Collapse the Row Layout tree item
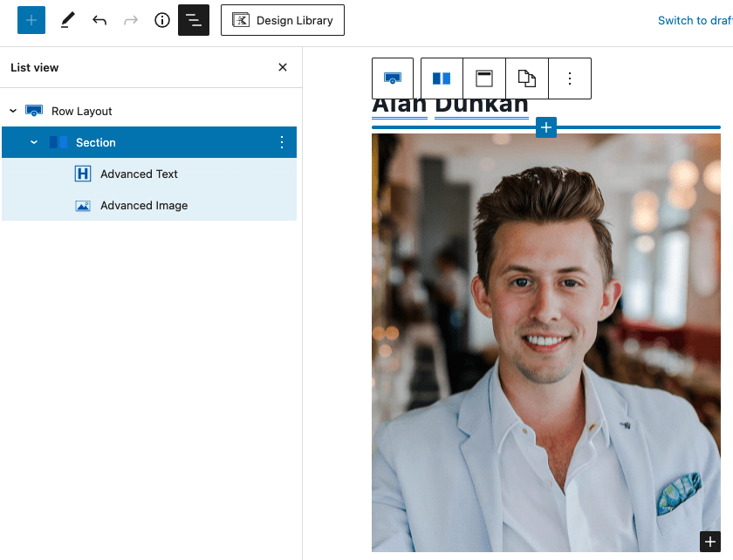 click(13, 111)
